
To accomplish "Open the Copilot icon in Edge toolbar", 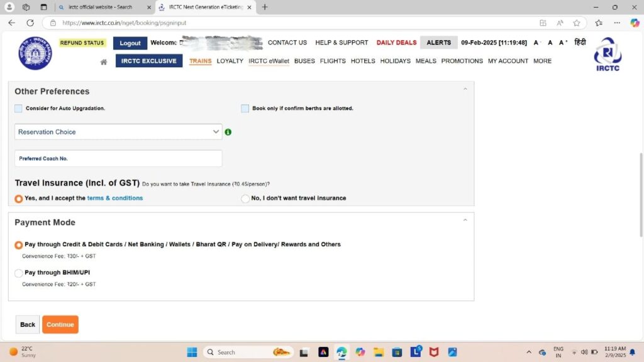I will pos(635,23).
